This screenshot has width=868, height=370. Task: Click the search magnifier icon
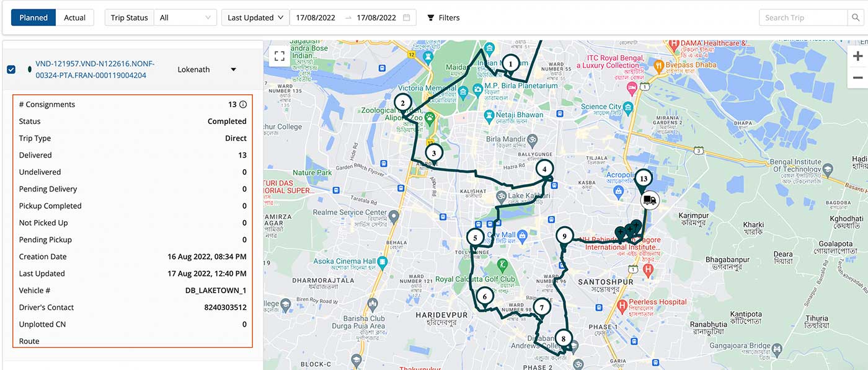tap(854, 17)
